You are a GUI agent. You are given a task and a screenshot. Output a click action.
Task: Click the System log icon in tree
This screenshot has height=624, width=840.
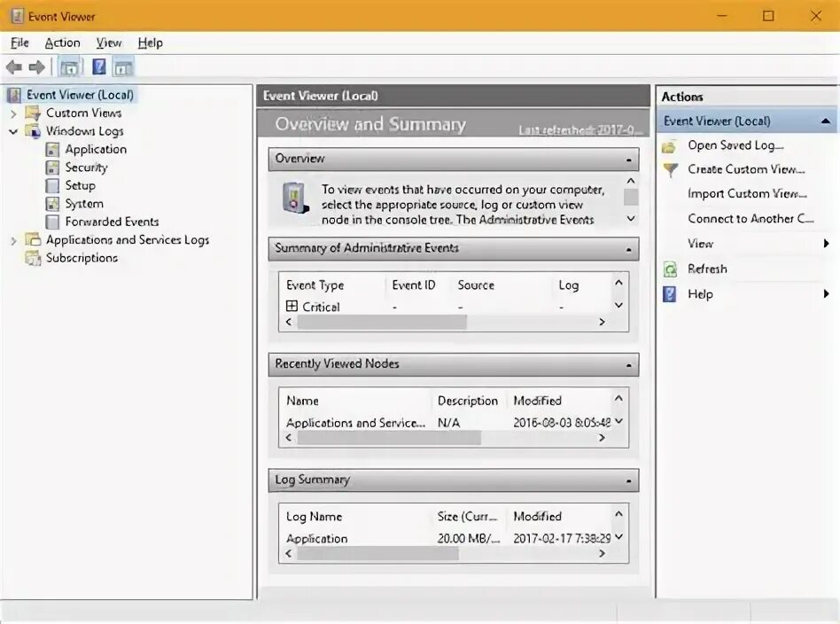coord(52,204)
